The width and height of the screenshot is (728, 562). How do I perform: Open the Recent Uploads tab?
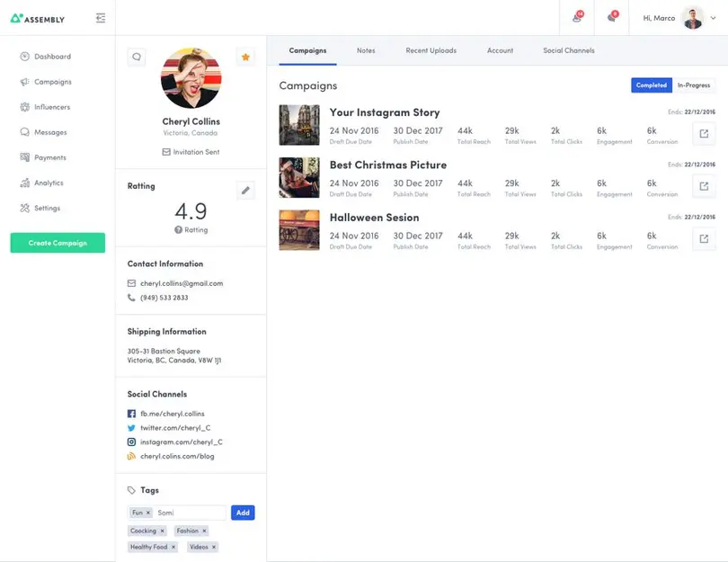tap(431, 51)
